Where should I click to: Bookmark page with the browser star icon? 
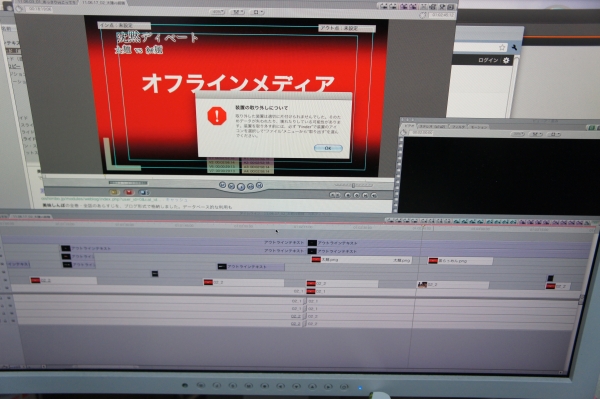tap(502, 47)
